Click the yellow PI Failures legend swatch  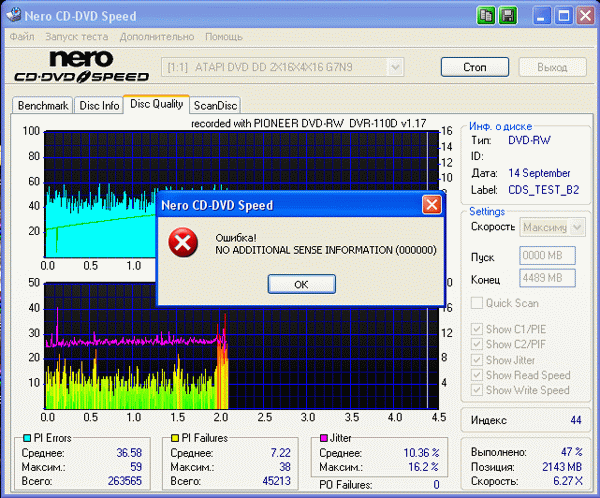point(175,438)
